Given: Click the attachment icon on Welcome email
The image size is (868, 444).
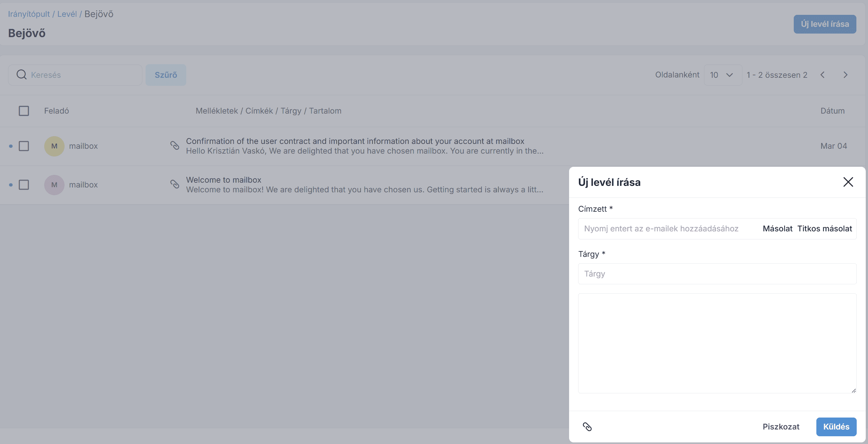Looking at the screenshot, I should click(175, 184).
